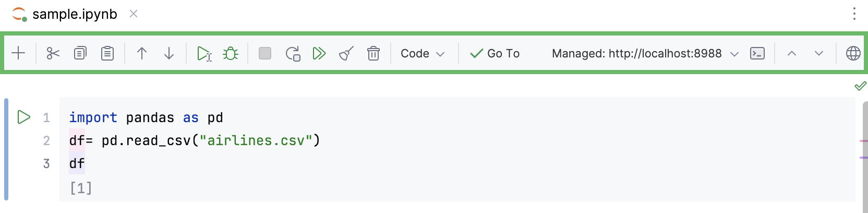Paste cell using clipboard icon

pyautogui.click(x=107, y=53)
